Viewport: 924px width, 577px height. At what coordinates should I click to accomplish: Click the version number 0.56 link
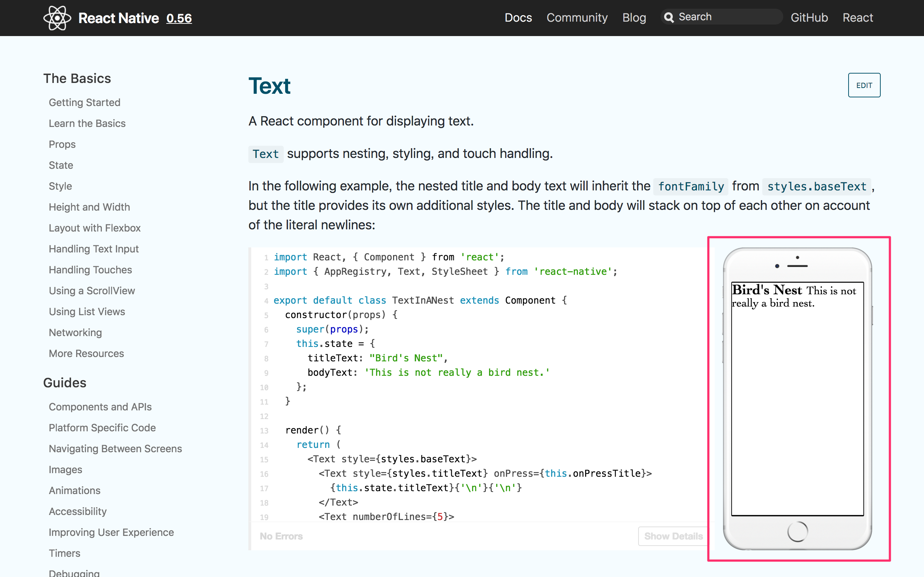click(179, 18)
